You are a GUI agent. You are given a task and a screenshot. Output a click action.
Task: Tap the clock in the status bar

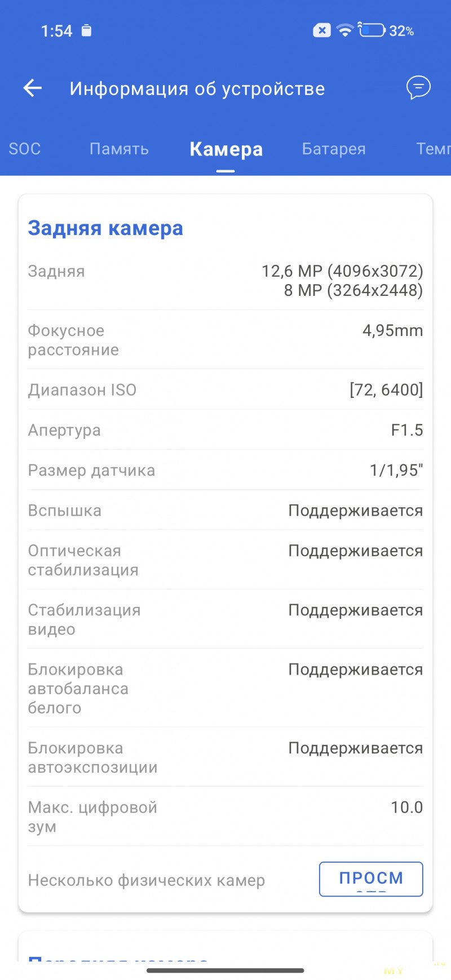(x=56, y=31)
